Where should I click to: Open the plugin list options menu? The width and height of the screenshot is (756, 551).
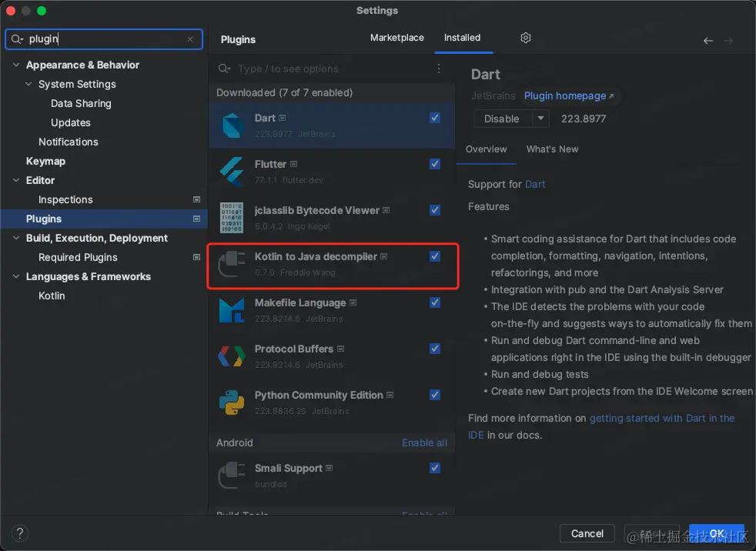(x=439, y=68)
